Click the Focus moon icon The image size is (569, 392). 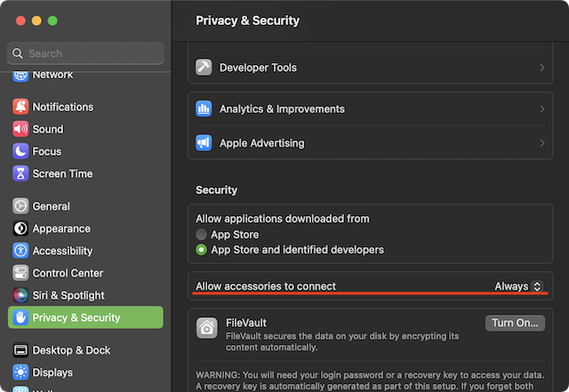pyautogui.click(x=20, y=151)
